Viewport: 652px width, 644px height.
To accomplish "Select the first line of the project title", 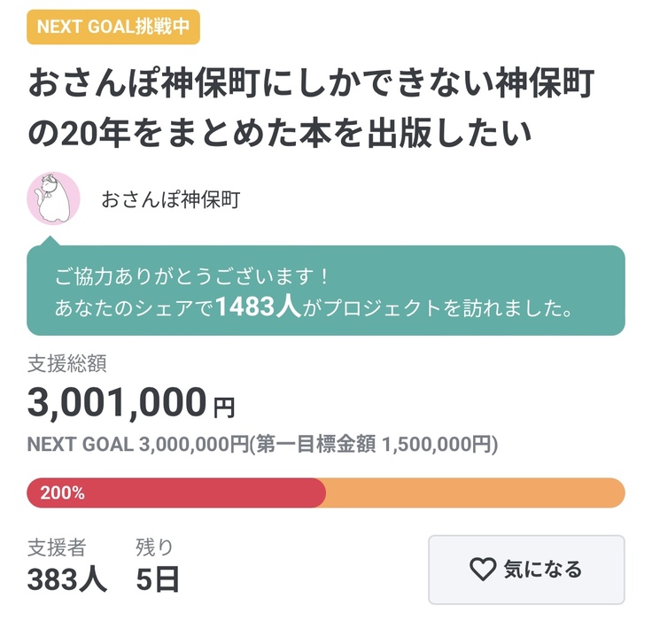I will [311, 84].
